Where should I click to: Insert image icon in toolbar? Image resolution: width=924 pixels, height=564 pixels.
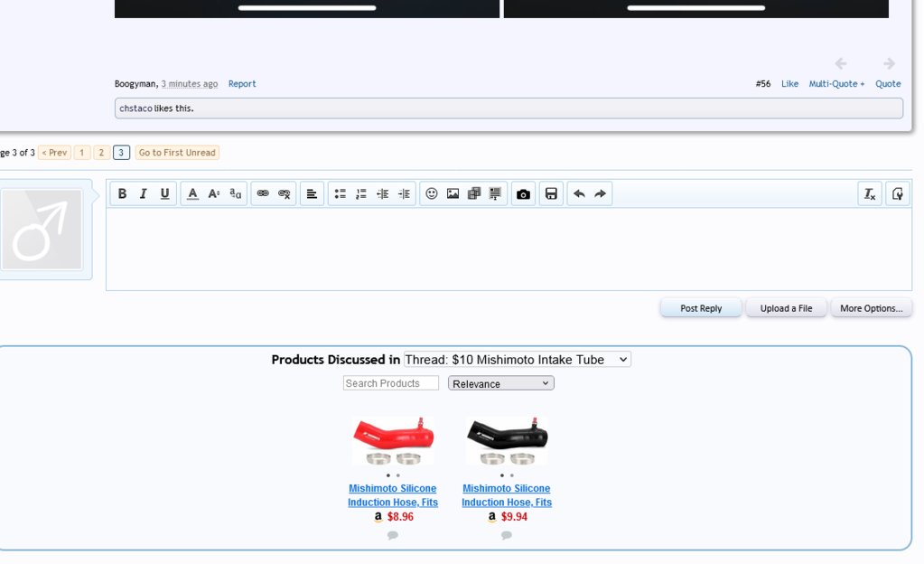point(453,193)
